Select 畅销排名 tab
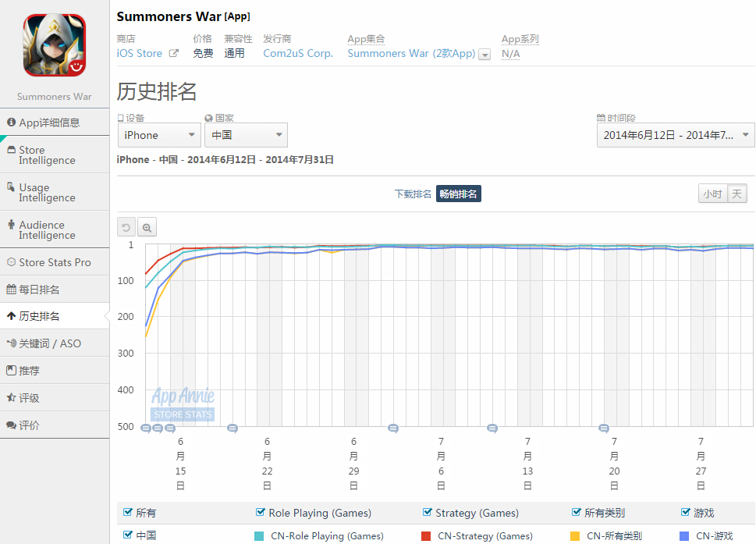 (x=459, y=194)
